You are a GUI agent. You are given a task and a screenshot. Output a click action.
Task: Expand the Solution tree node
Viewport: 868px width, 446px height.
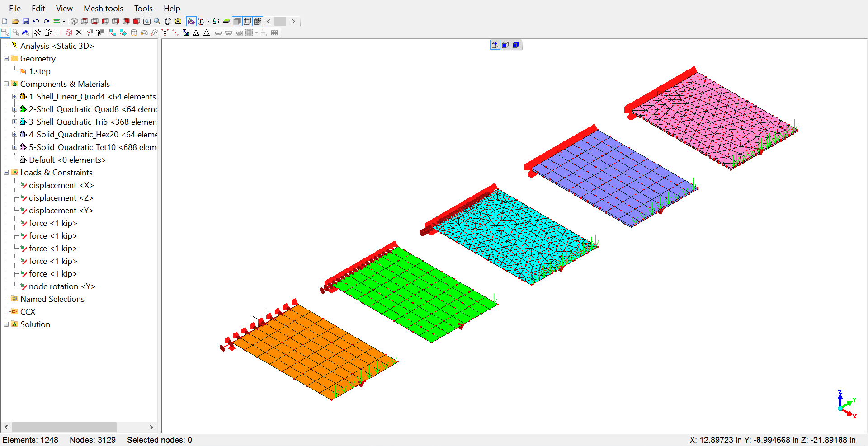tap(6, 324)
